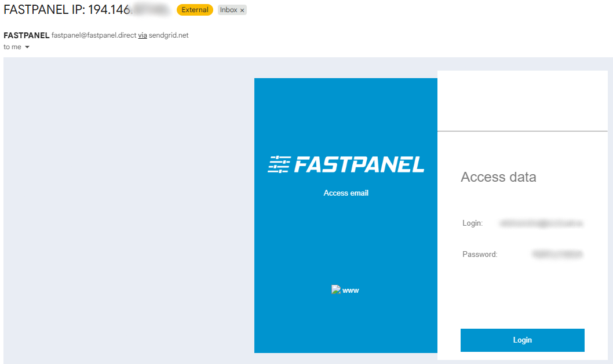
Task: Click the FASTPANEL logo wordmark
Action: click(359, 165)
